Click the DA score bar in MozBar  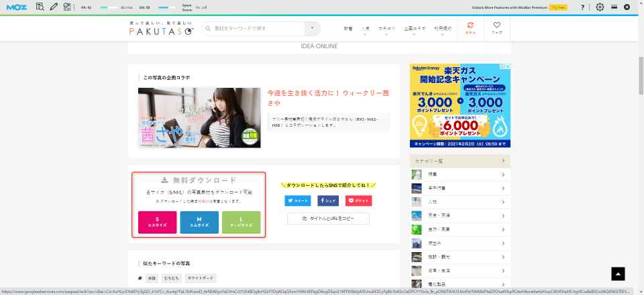[167, 7]
